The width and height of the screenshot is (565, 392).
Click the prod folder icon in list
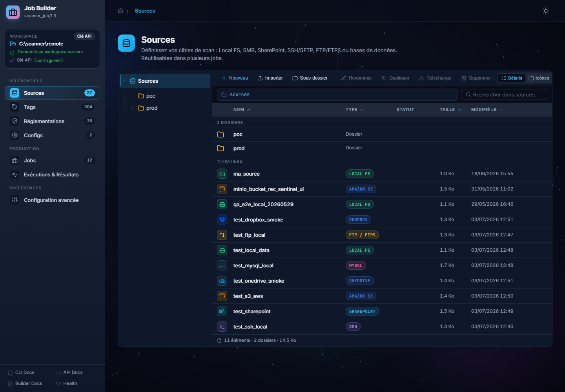click(221, 148)
